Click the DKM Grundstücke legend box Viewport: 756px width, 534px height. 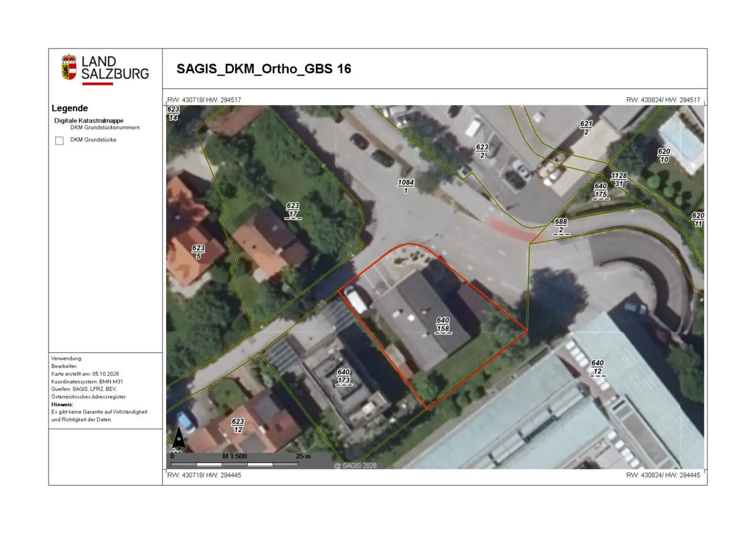(59, 141)
